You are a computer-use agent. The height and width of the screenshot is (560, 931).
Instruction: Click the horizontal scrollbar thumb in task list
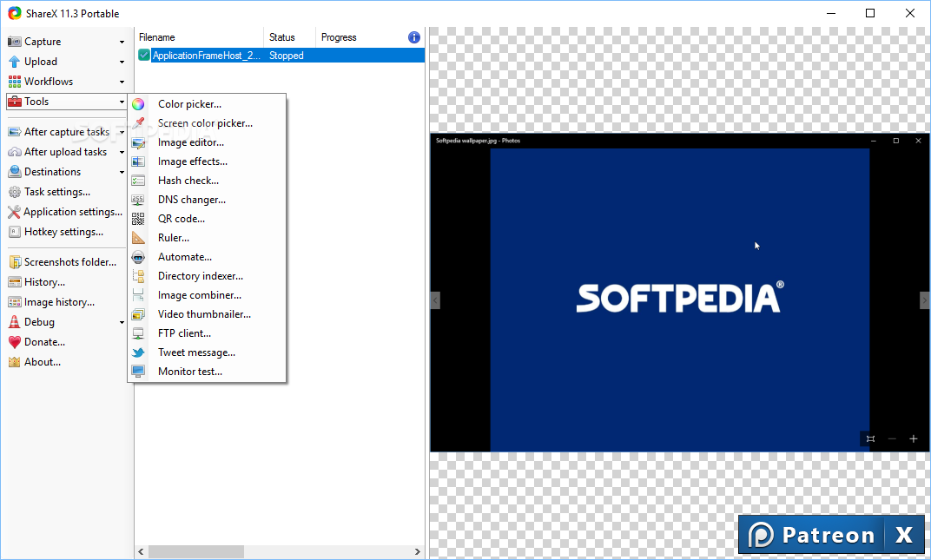point(196,551)
